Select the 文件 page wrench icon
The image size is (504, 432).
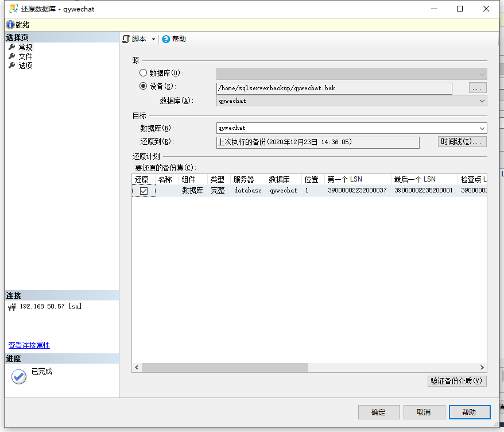tap(11, 56)
